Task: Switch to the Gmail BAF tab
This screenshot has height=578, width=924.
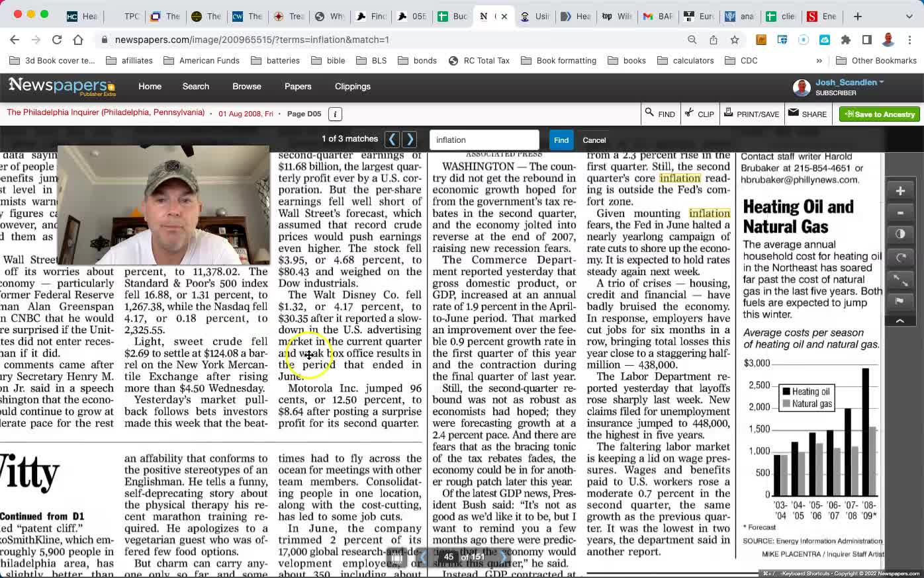Action: 657,17
